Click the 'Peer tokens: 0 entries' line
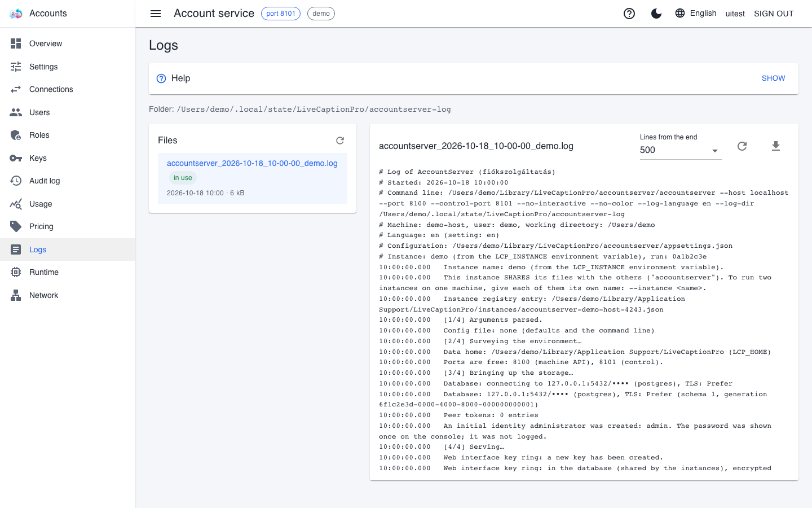This screenshot has width=812, height=508. point(458,415)
